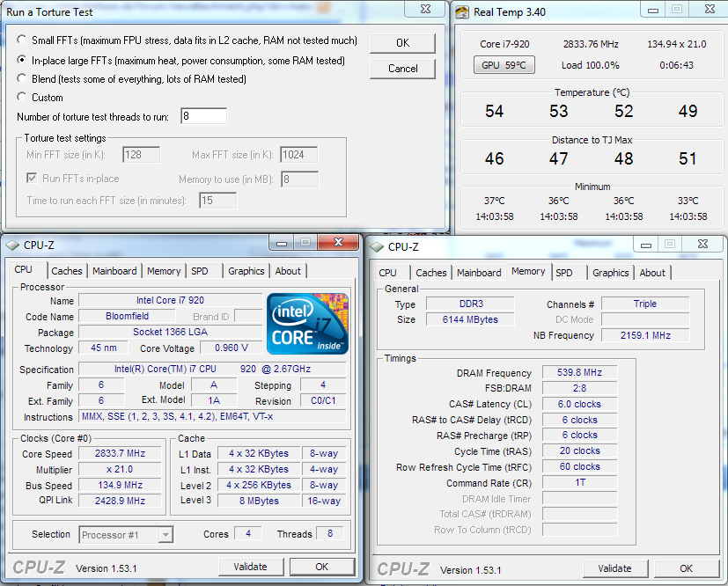Switch to CPU tab in right CPU-Z window

pos(387,273)
